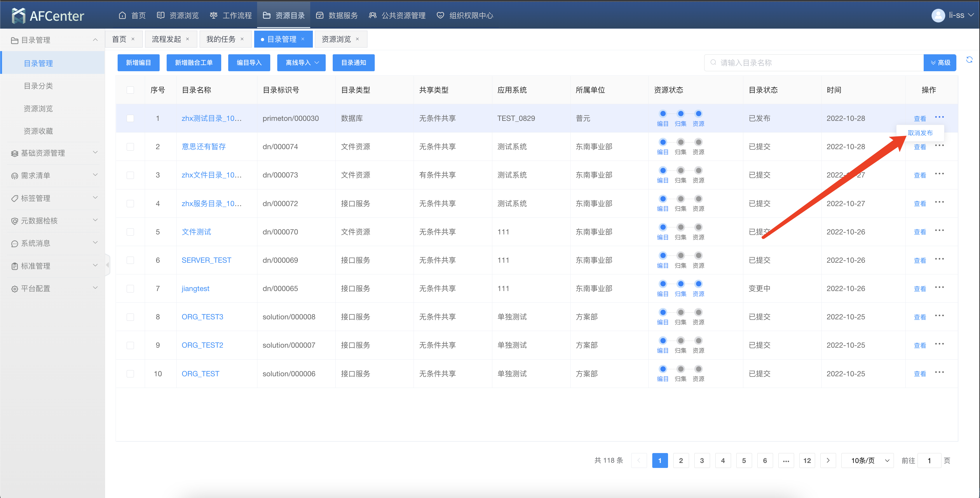
Task: Expand 标签管理 sidebar section
Action: (x=53, y=198)
